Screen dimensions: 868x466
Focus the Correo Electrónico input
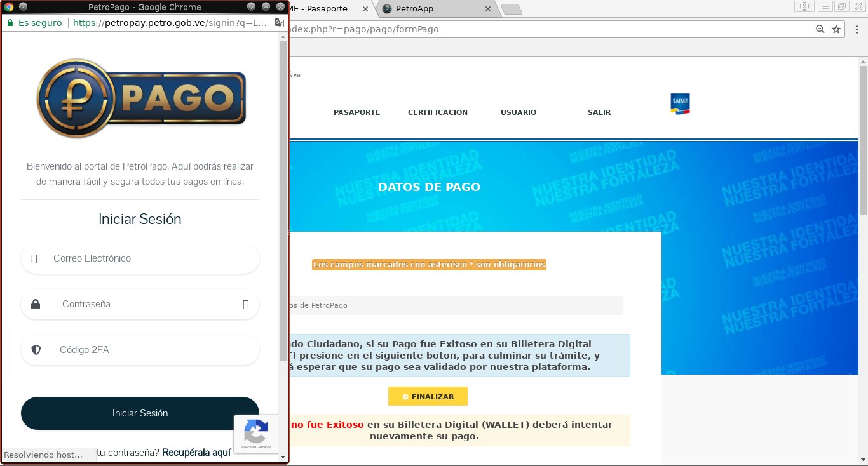[x=140, y=258]
